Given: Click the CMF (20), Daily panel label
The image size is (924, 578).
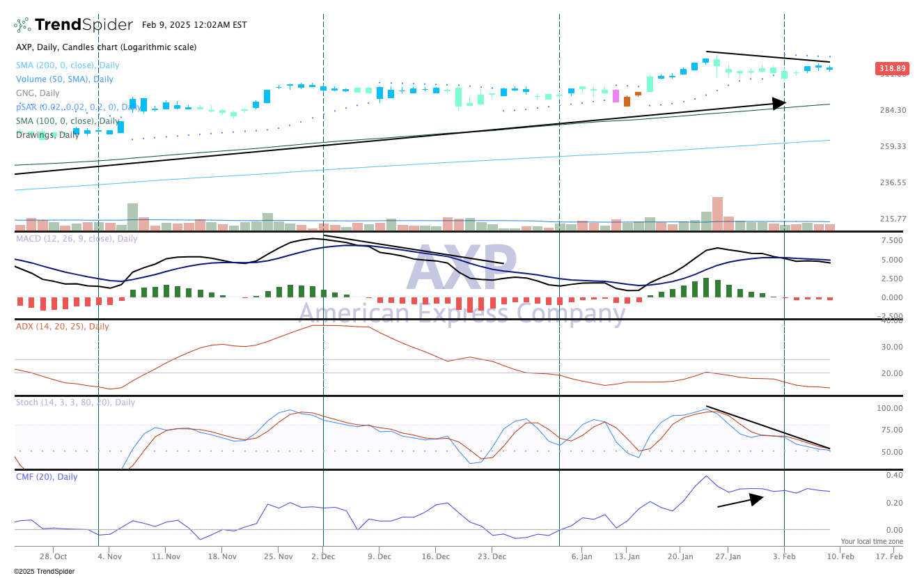Looking at the screenshot, I should pos(47,477).
